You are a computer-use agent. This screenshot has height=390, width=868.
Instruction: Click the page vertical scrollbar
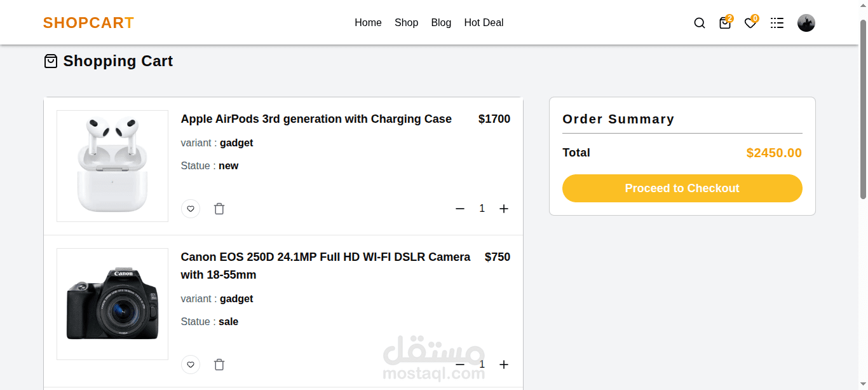coord(863,108)
